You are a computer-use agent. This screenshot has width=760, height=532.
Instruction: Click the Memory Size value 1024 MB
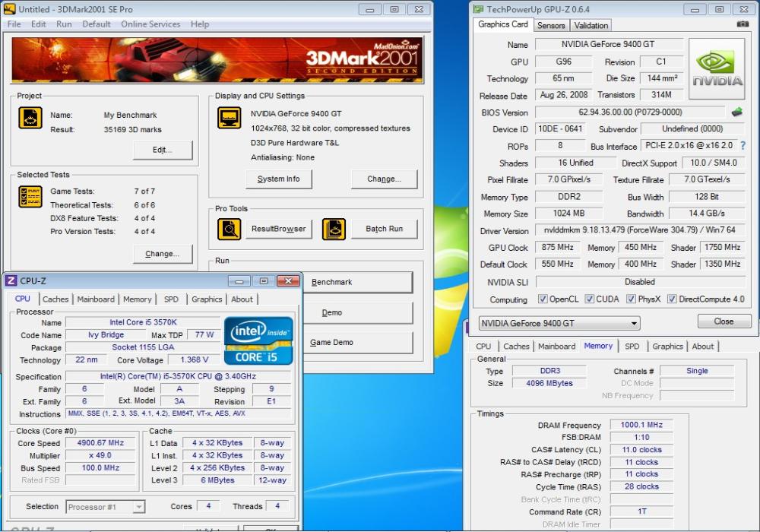(x=568, y=214)
